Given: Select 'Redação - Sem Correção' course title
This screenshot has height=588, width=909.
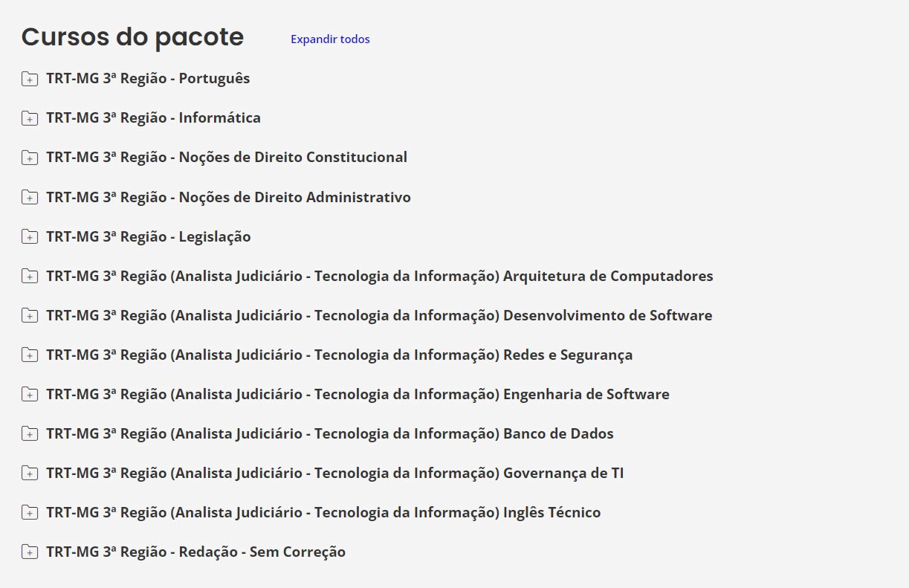Looking at the screenshot, I should coord(195,552).
